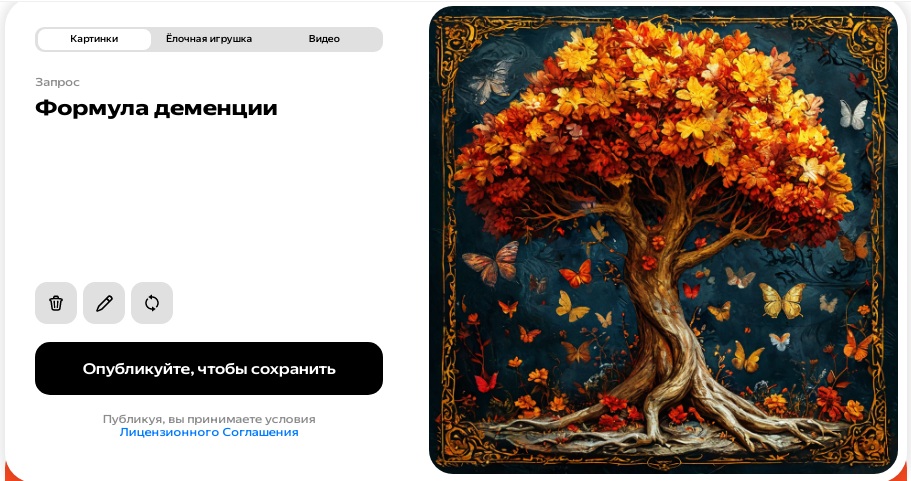This screenshot has width=911, height=481.
Task: Select the Видео tab
Action: point(324,39)
